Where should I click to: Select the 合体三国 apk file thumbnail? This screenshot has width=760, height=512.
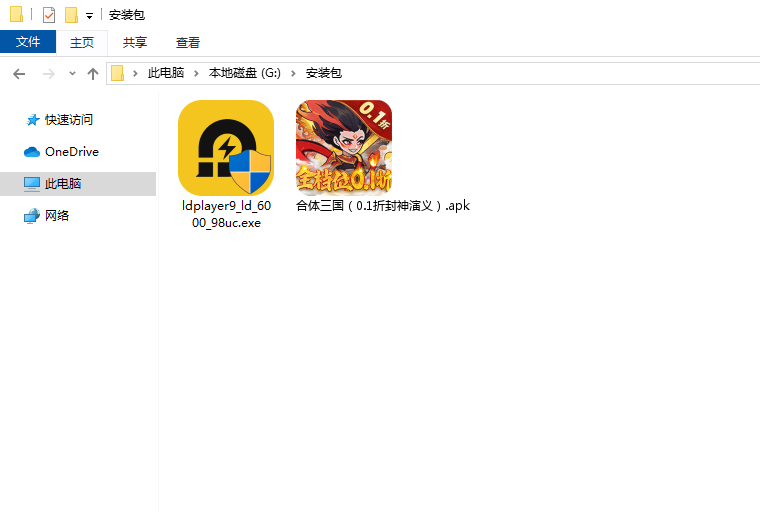[x=343, y=148]
